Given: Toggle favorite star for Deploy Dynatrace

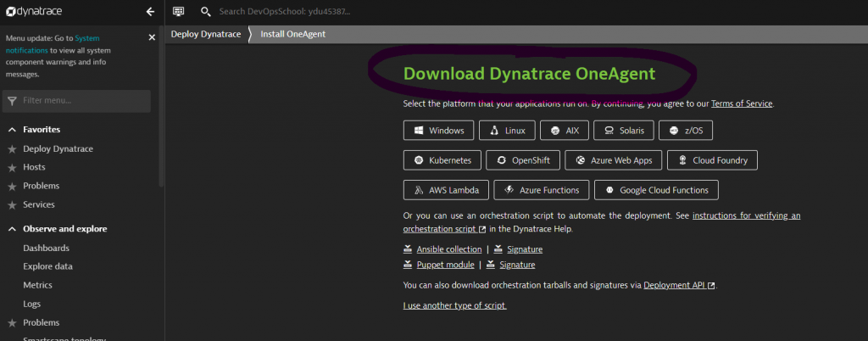Looking at the screenshot, I should pos(12,148).
